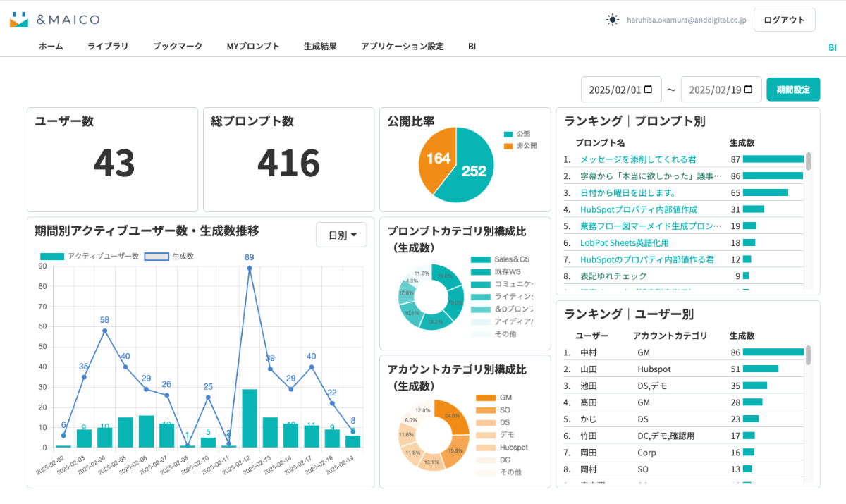The width and height of the screenshot is (846, 504).
Task: Click the start date field 2025/02/01
Action: (x=615, y=90)
